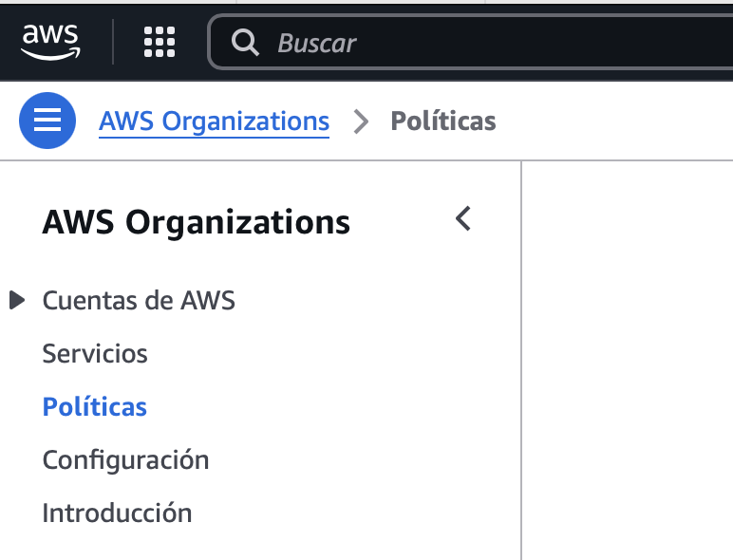Open Configuración in the sidebar
This screenshot has height=560, width=733.
pos(125,460)
